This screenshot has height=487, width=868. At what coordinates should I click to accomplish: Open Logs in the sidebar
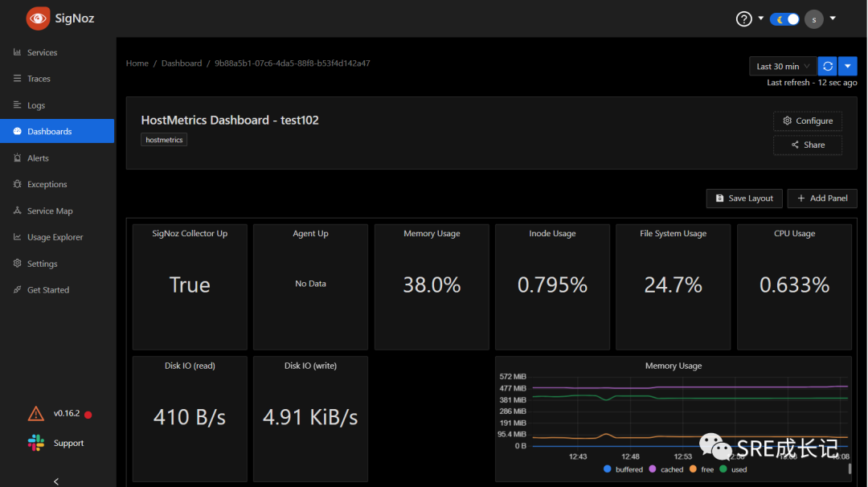click(57, 105)
